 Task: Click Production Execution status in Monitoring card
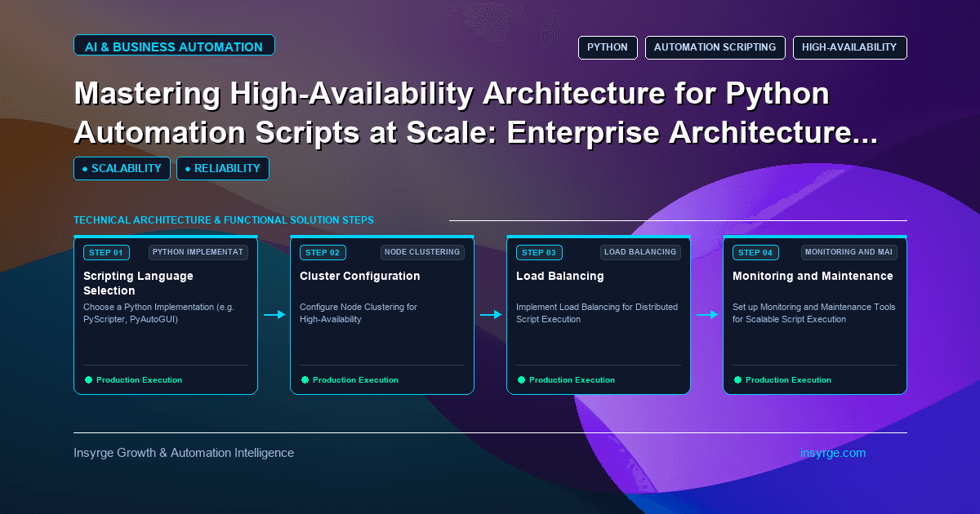coord(782,380)
